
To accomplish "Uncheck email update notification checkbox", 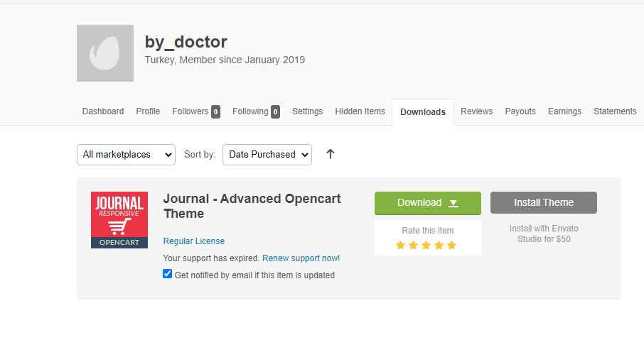I will point(167,274).
